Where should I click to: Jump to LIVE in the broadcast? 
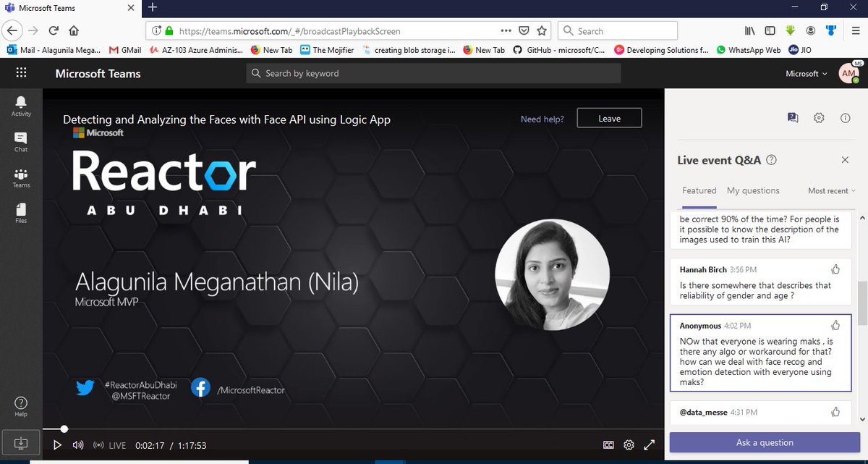(111, 445)
